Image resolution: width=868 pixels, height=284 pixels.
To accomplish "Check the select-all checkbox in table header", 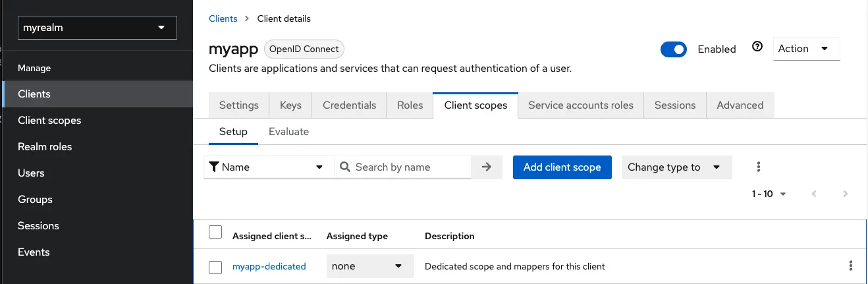I will (215, 232).
